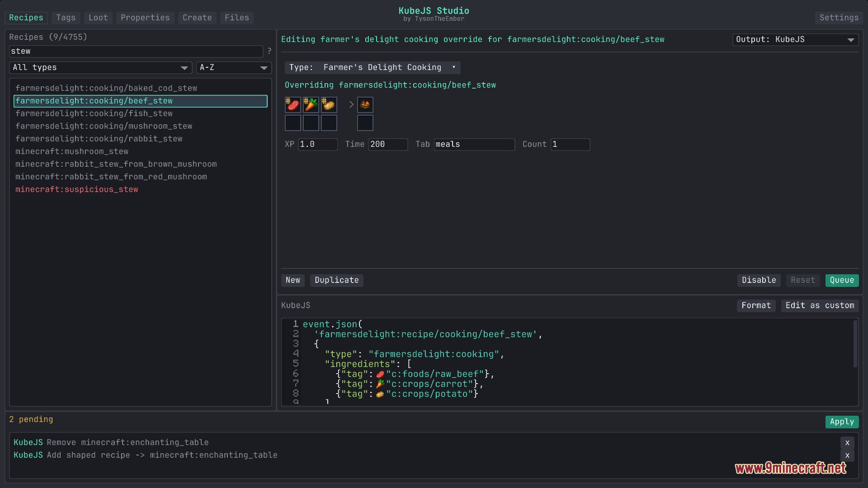
Task: Select minecraft:mushroom_stew recipe
Action: click(x=141, y=151)
